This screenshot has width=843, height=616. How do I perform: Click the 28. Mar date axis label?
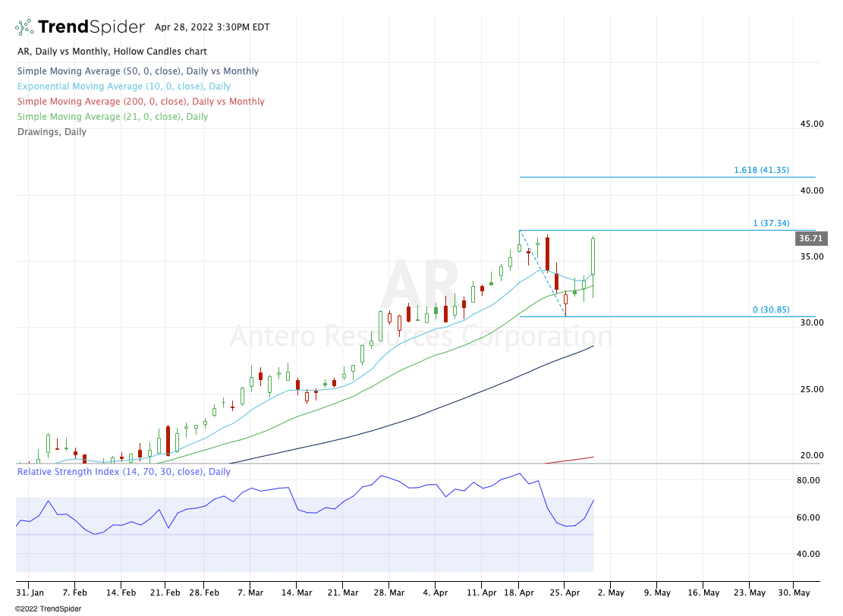click(x=389, y=593)
